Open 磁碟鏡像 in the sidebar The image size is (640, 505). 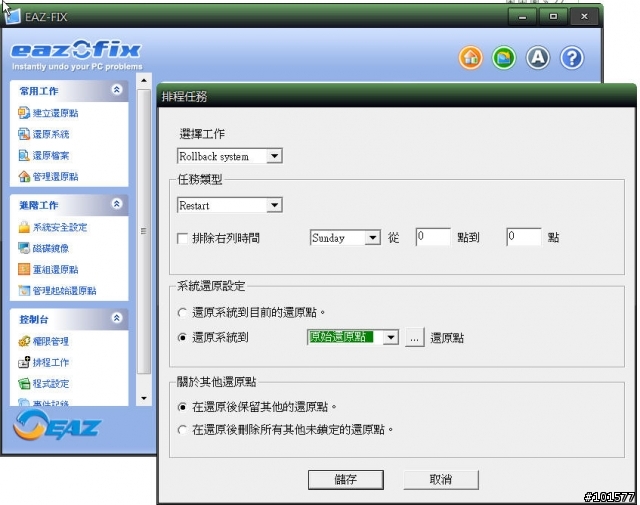point(51,248)
